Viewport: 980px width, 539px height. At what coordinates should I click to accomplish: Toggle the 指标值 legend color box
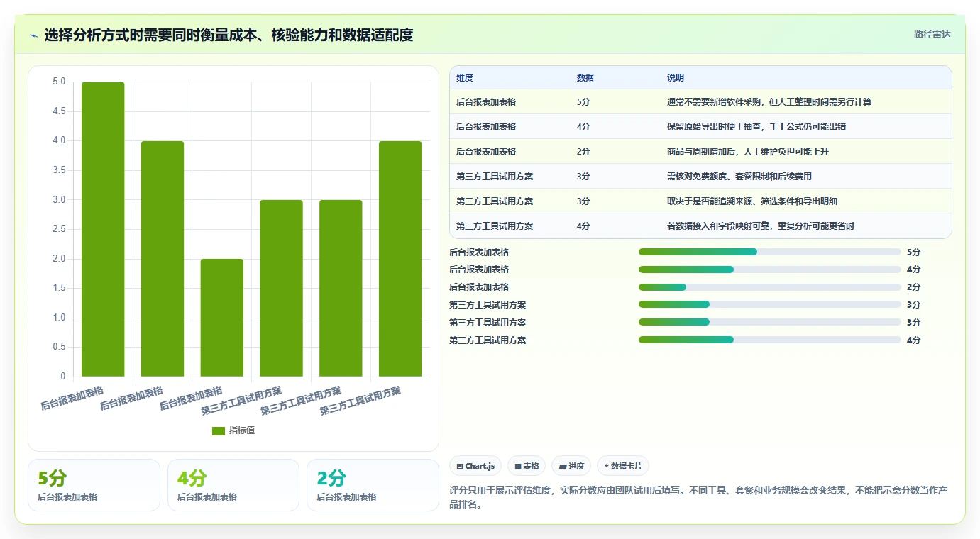pyautogui.click(x=219, y=431)
